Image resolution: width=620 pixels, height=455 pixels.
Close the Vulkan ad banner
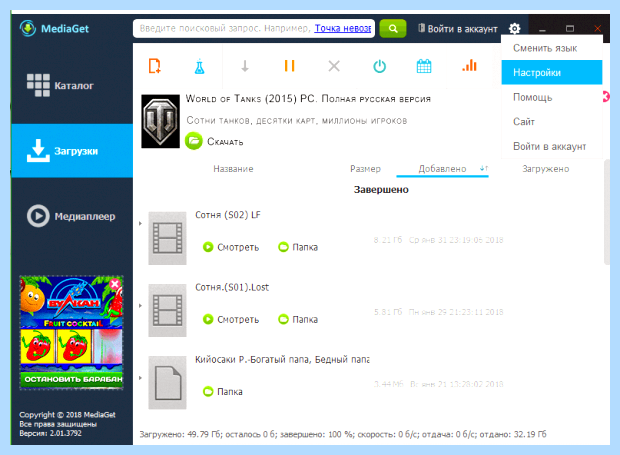[115, 283]
